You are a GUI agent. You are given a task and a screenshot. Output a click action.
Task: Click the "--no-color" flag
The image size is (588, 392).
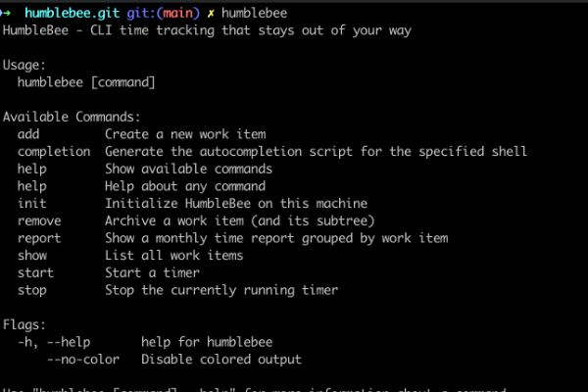pyautogui.click(x=83, y=360)
